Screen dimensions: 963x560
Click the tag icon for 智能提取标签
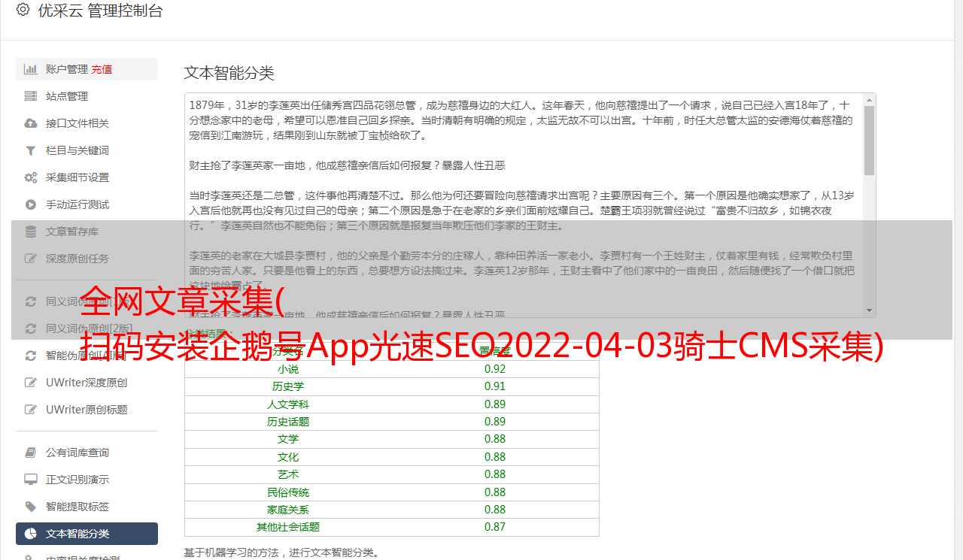click(31, 507)
